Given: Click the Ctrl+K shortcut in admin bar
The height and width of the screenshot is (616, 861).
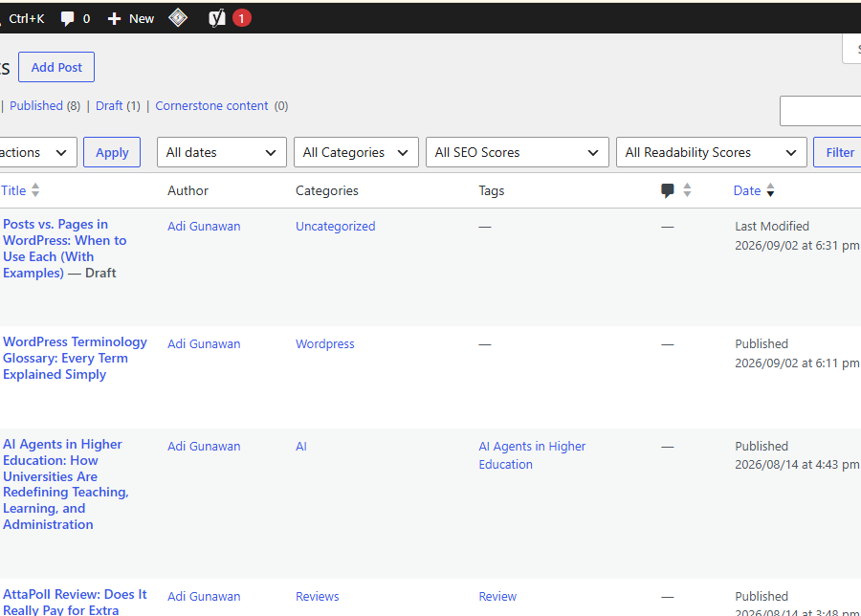Looking at the screenshot, I should coord(26,19).
